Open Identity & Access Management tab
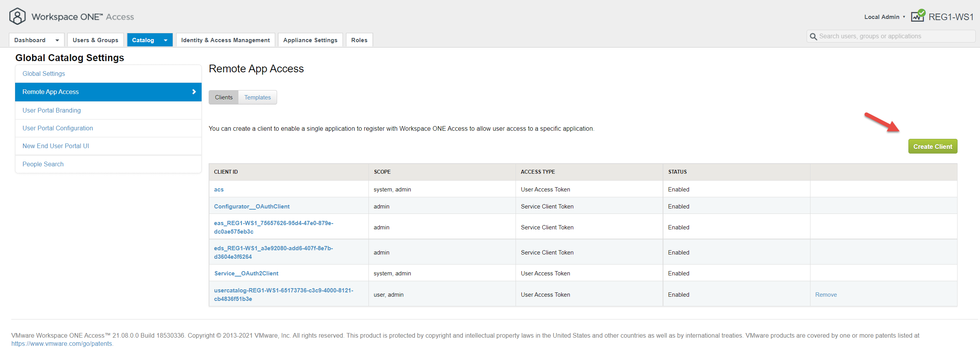 tap(226, 40)
